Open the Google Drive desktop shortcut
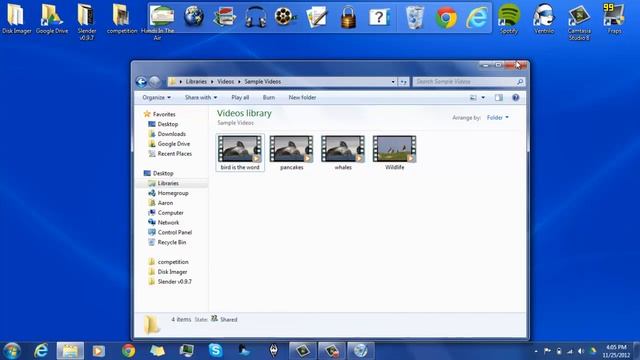The height and width of the screenshot is (360, 640). click(x=52, y=18)
